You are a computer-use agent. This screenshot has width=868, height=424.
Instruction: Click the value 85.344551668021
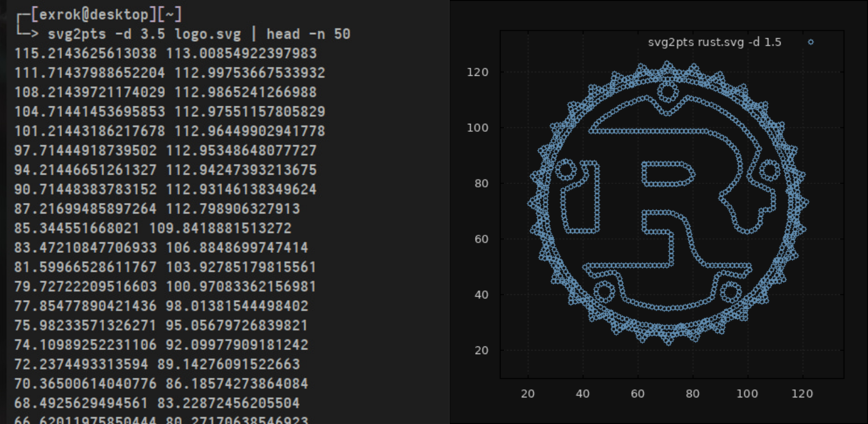(x=77, y=228)
